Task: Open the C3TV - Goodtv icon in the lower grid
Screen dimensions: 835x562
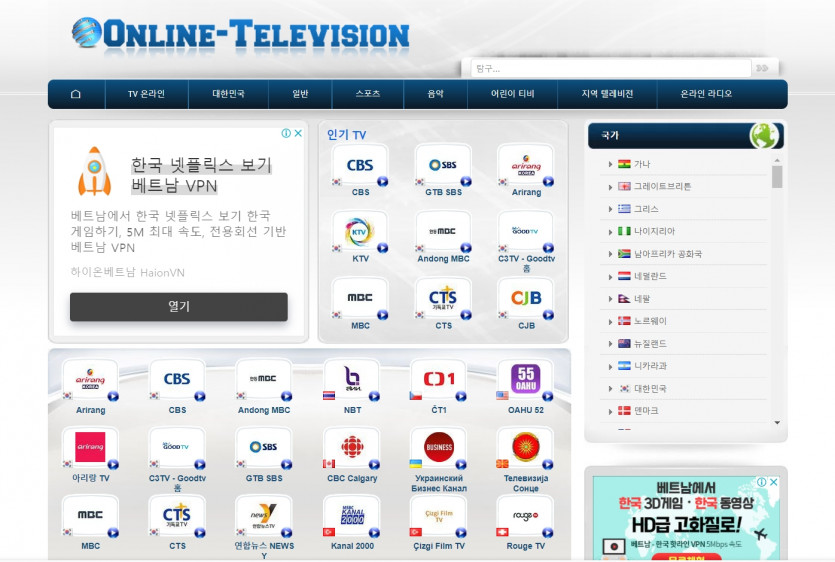Action: click(177, 448)
